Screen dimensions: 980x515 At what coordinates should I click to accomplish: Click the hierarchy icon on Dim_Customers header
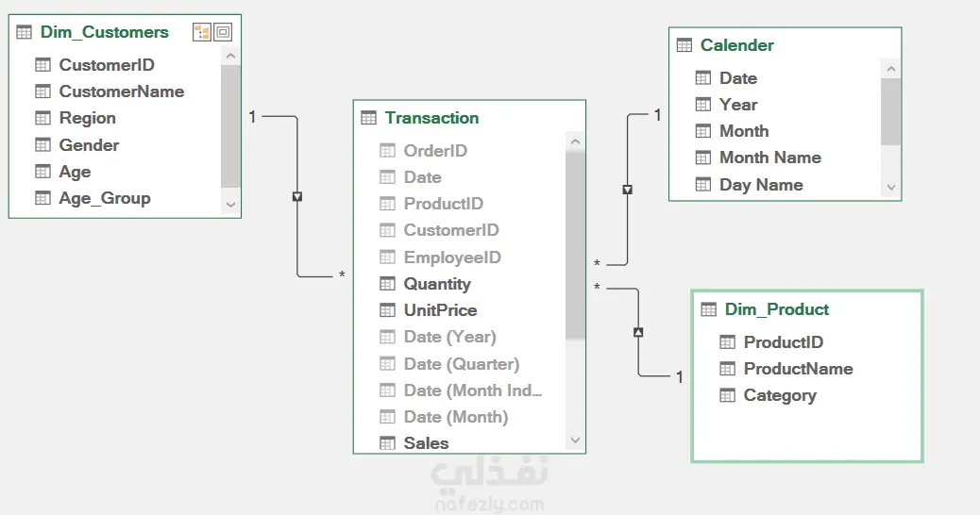(202, 32)
